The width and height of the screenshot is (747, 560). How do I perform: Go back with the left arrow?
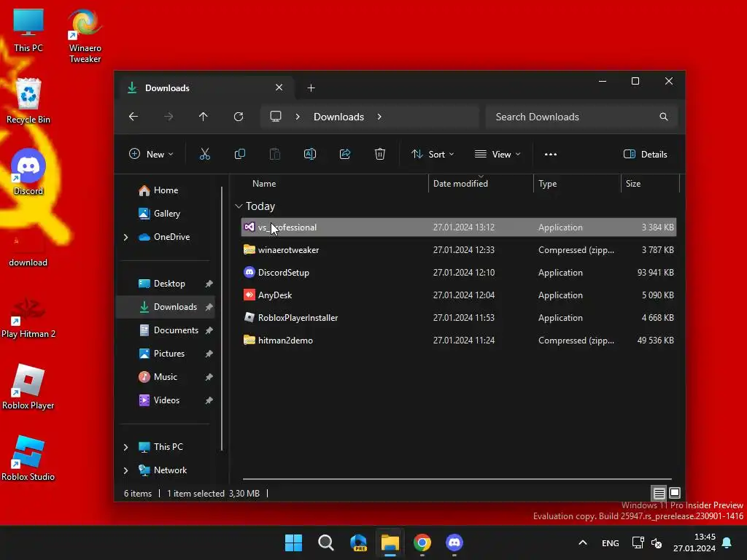point(133,117)
